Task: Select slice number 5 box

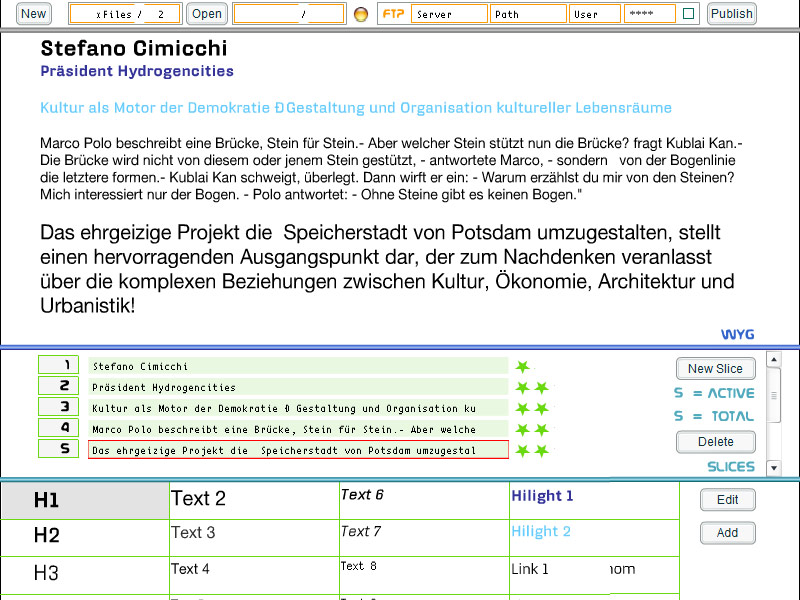Action: point(58,448)
